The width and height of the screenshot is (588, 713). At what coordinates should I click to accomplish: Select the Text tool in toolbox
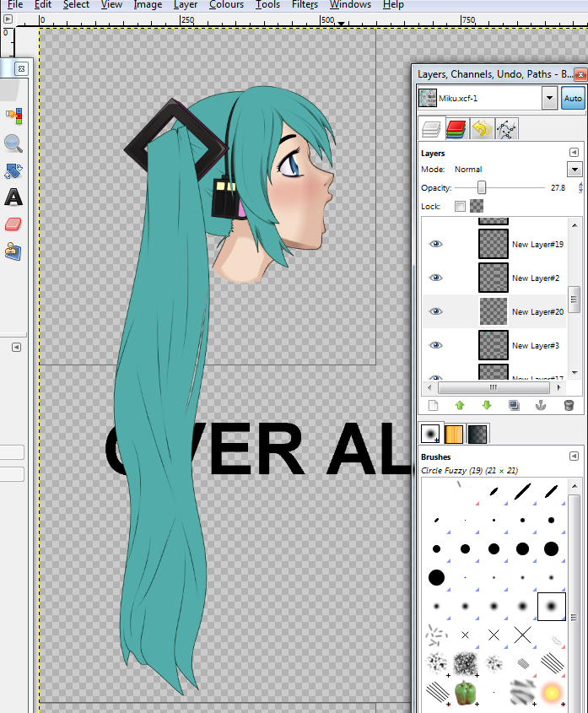(13, 198)
